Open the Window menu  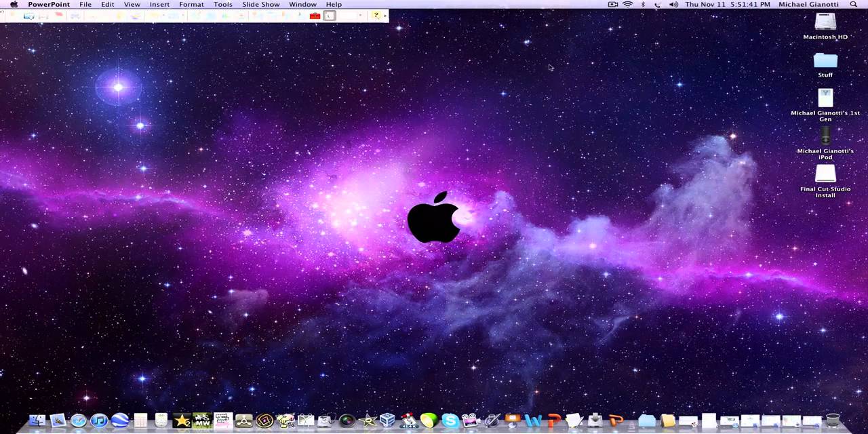tap(302, 5)
